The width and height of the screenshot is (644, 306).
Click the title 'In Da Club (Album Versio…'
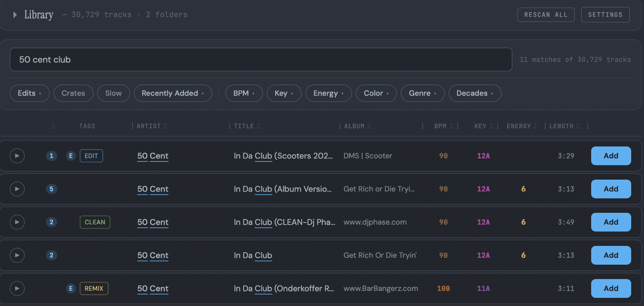(283, 189)
